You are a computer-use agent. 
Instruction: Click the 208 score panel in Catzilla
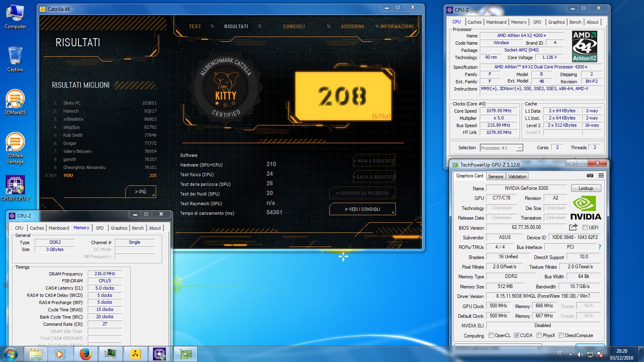(x=343, y=96)
